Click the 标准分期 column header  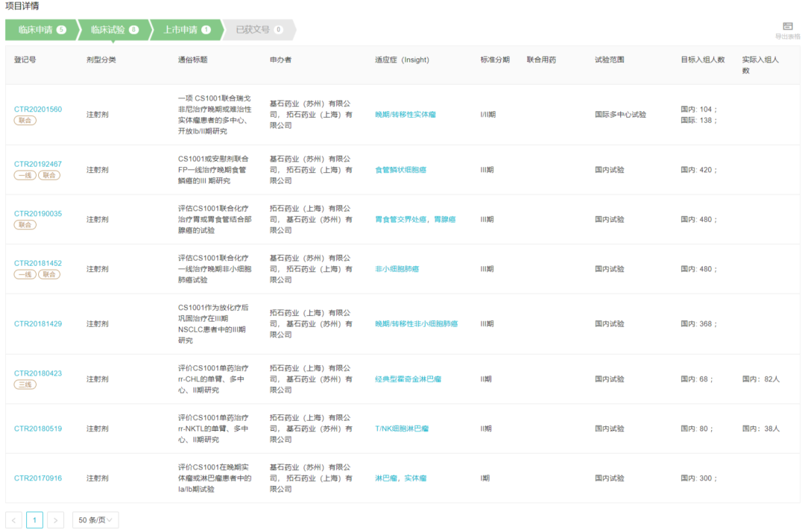(495, 60)
